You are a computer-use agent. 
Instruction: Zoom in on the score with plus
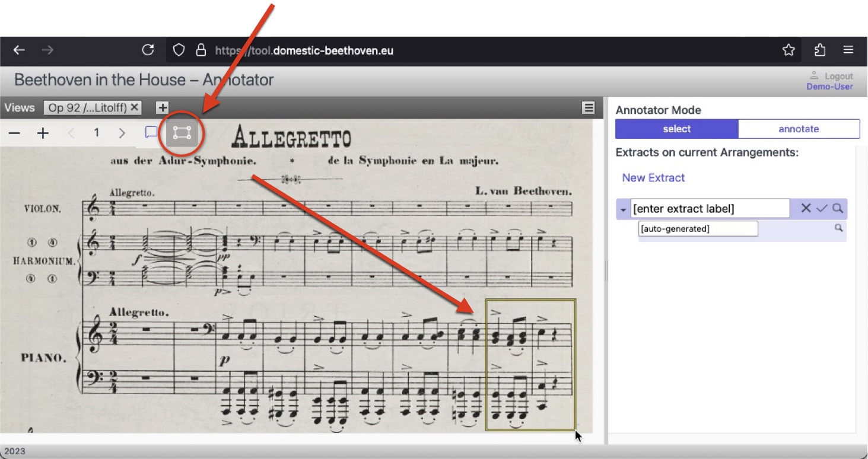point(43,133)
